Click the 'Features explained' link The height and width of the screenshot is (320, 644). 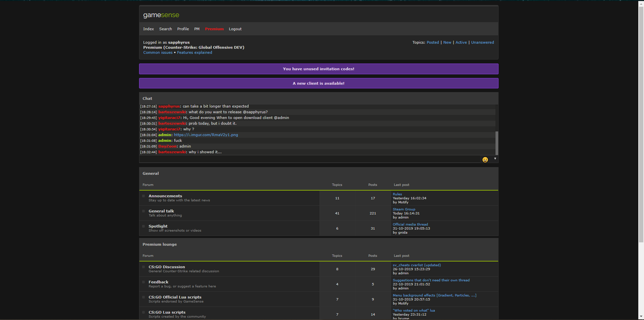194,52
